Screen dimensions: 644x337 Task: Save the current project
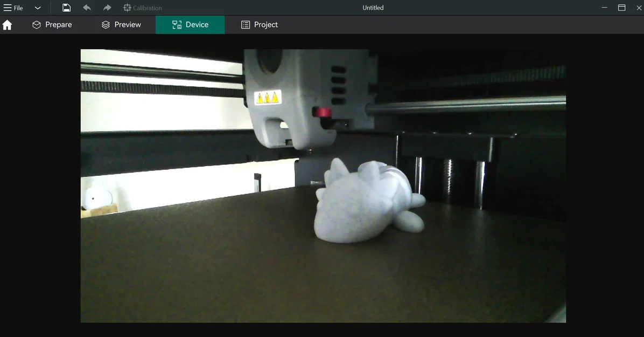tap(66, 8)
